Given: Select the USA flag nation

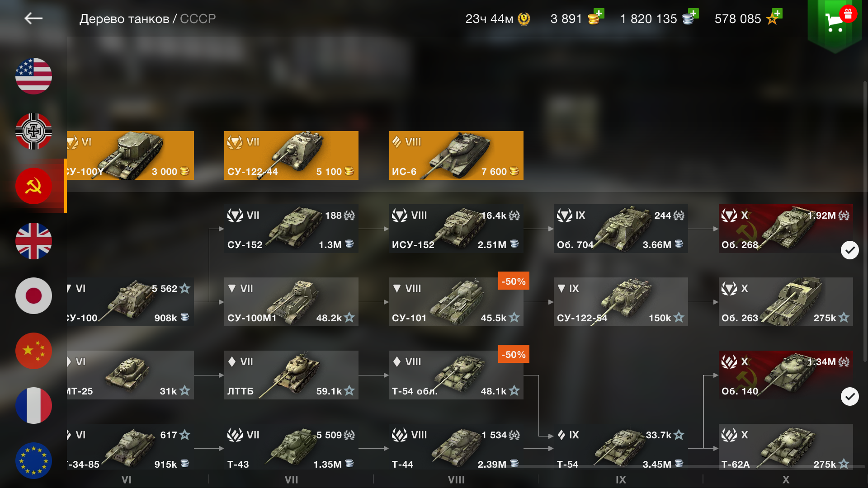Looking at the screenshot, I should [x=33, y=76].
